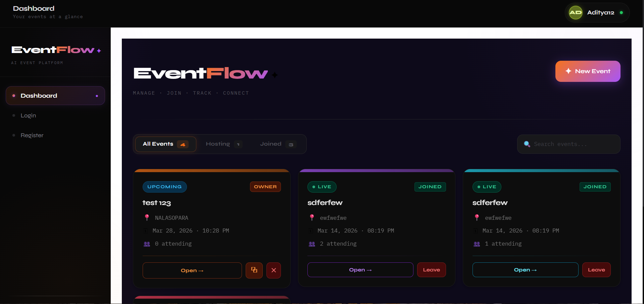Click the 0 attending text
The width and height of the screenshot is (644, 304).
point(173,244)
